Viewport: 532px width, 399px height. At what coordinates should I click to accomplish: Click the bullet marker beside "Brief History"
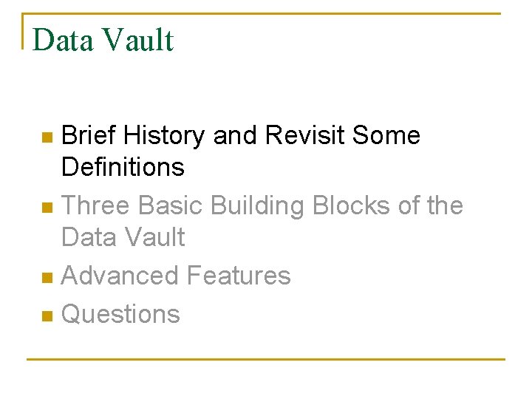pyautogui.click(x=47, y=137)
